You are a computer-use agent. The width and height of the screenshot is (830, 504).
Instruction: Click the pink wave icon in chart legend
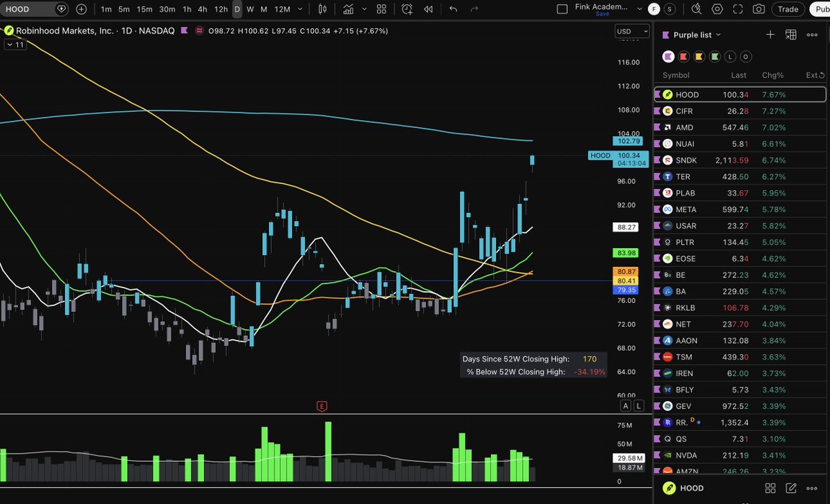tap(199, 31)
